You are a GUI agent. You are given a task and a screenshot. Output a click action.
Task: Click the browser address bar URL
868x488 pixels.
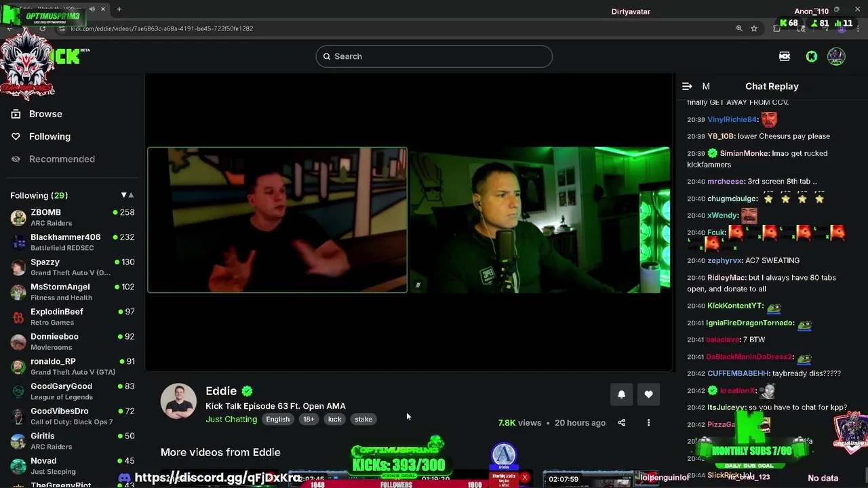click(162, 28)
